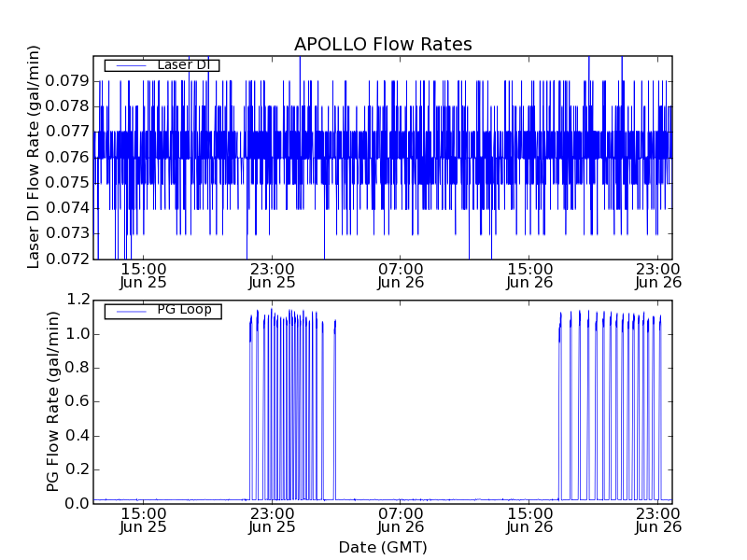
Task: Click the 0.2 tick label on PG chart
Action: (x=78, y=469)
